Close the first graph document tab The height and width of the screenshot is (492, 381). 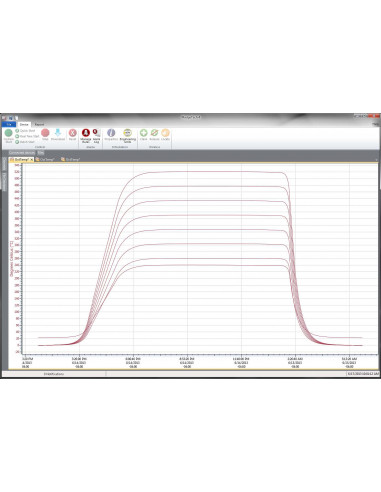click(32, 160)
